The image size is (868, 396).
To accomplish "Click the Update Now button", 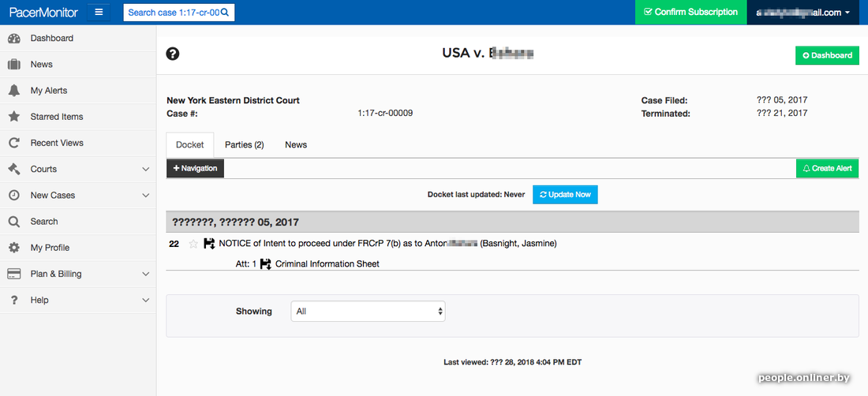I will [565, 195].
